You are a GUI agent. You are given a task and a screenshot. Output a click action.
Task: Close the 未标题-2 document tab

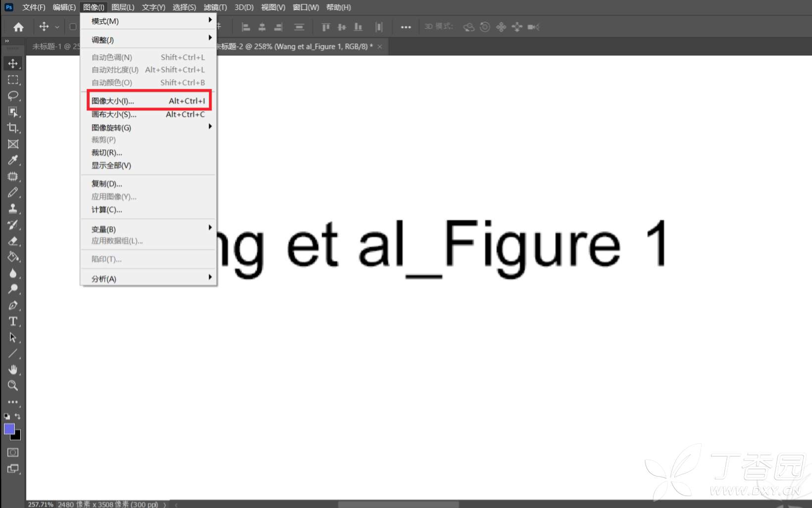tap(380, 46)
